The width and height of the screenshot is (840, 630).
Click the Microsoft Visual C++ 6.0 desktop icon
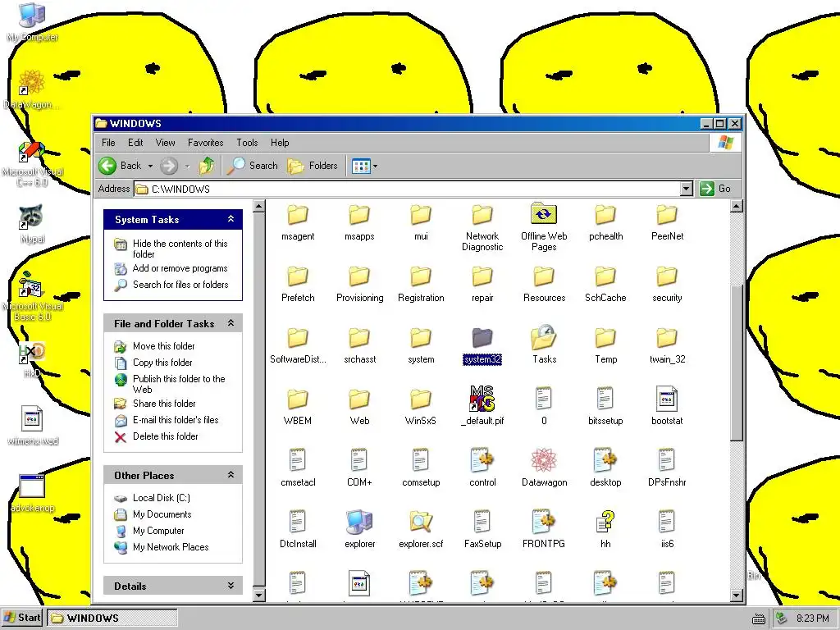pyautogui.click(x=31, y=152)
